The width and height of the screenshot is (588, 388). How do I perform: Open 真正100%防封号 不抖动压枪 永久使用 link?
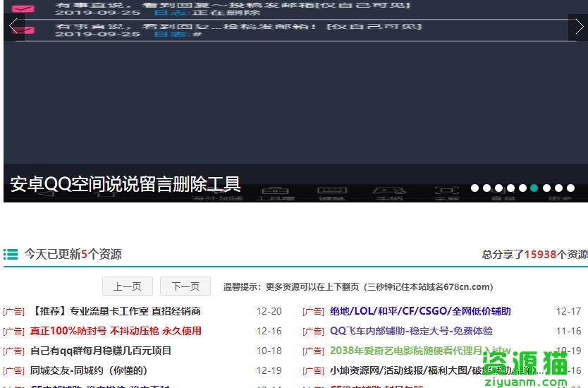116,331
